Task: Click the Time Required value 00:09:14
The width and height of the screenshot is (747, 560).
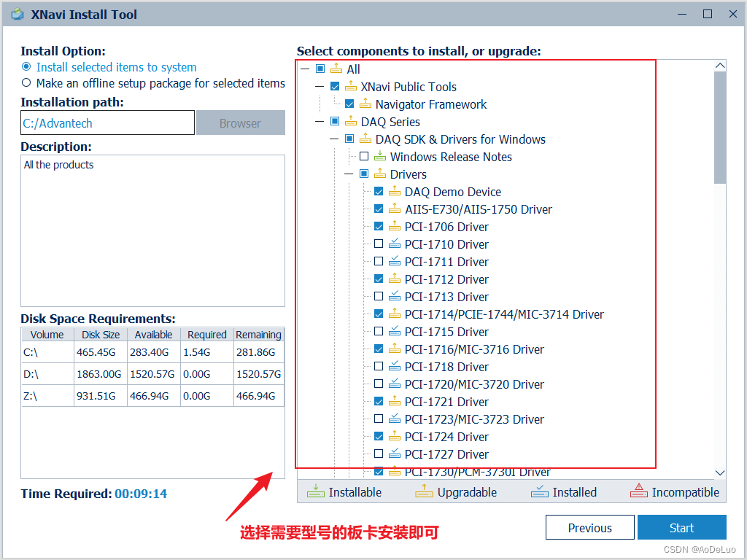Action: pos(141,494)
